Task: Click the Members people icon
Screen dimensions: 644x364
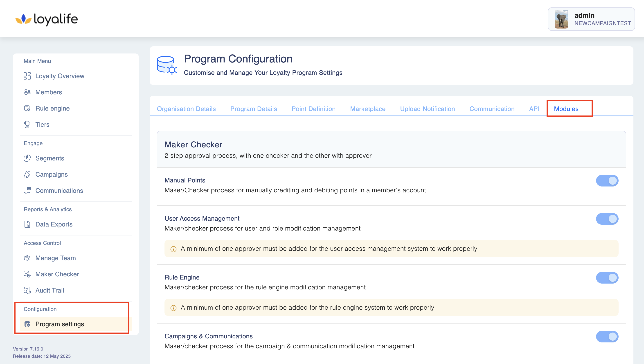Action: pyautogui.click(x=27, y=92)
